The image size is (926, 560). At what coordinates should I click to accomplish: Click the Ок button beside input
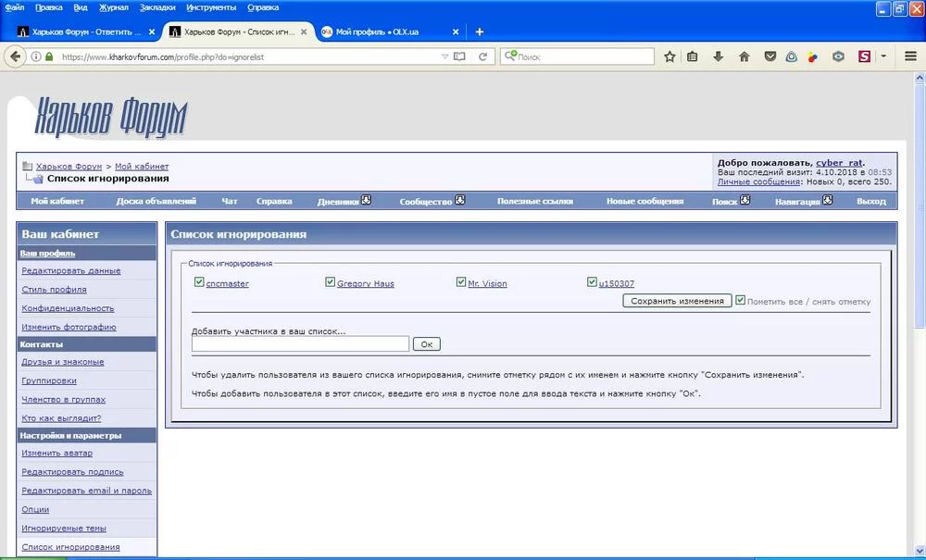click(x=426, y=343)
